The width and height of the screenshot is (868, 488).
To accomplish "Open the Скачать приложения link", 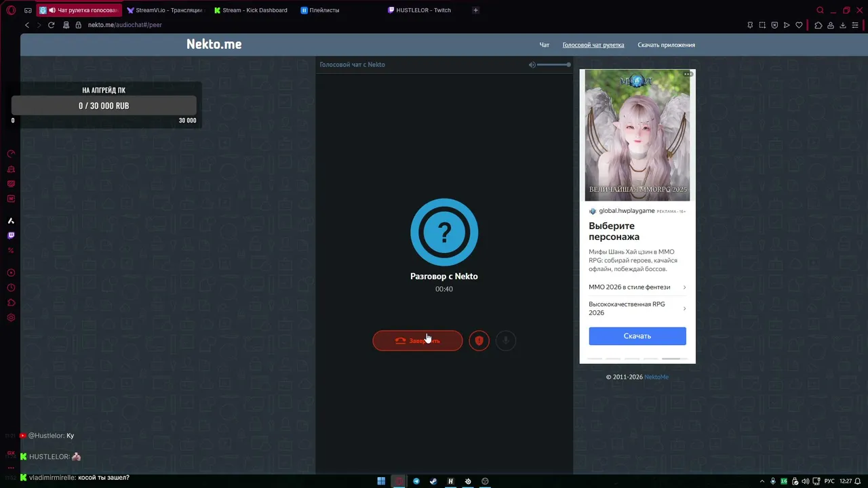I will [666, 45].
